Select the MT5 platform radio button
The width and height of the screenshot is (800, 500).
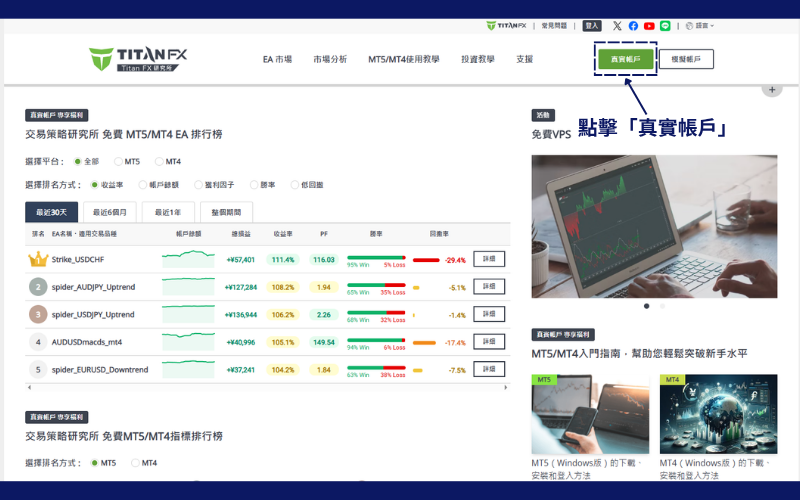click(x=119, y=161)
